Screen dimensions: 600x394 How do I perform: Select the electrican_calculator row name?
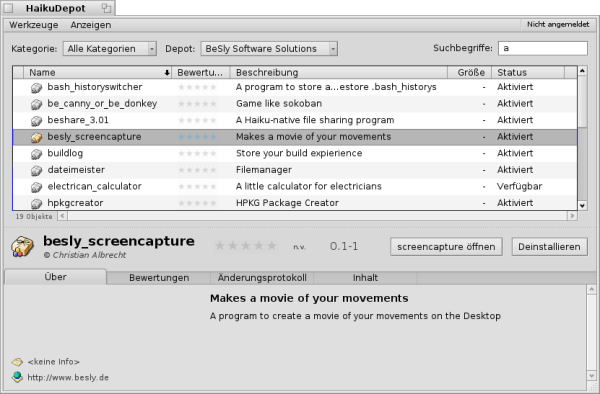point(95,186)
